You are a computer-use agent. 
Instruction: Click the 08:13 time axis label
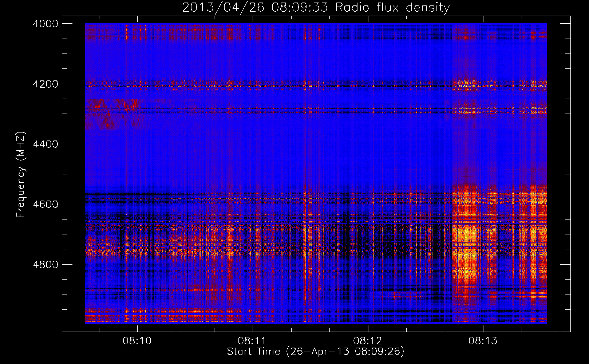click(483, 341)
